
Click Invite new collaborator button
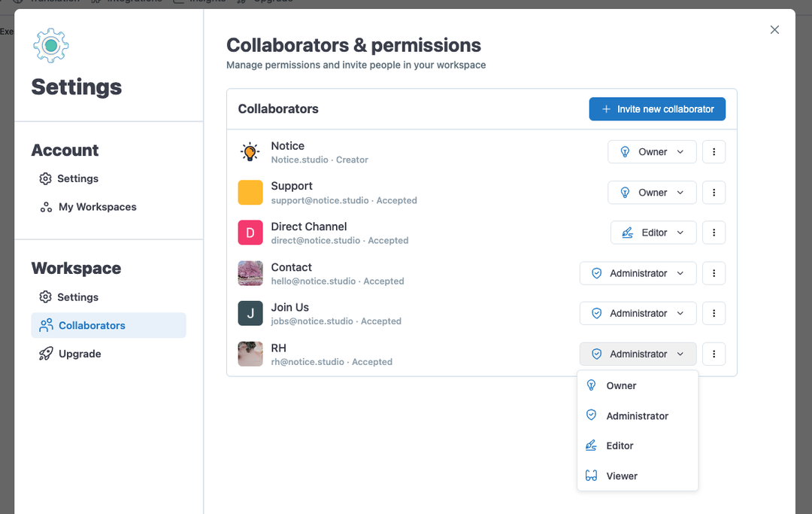[x=657, y=109]
